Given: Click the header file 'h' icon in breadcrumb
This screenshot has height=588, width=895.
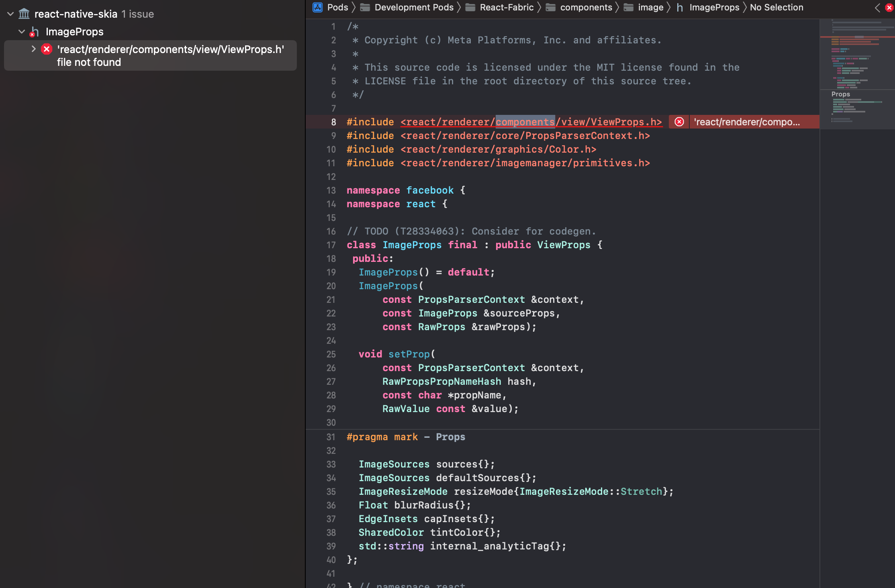Looking at the screenshot, I should (680, 7).
